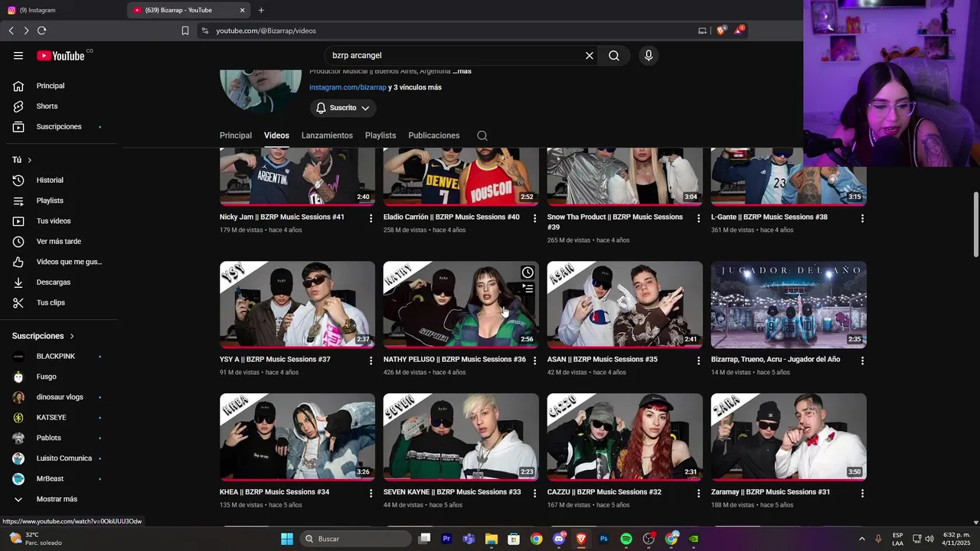The width and height of the screenshot is (980, 551).
Task: Clear the search text with X
Action: [x=590, y=55]
